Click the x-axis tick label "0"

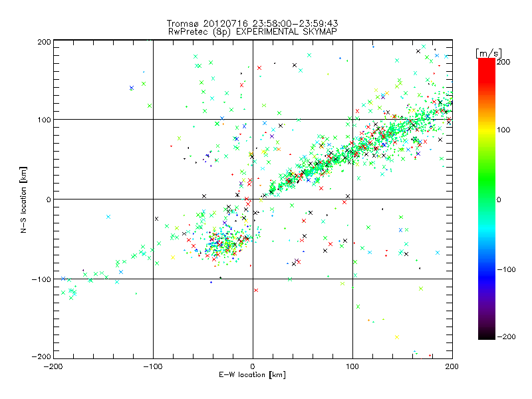[x=253, y=366]
